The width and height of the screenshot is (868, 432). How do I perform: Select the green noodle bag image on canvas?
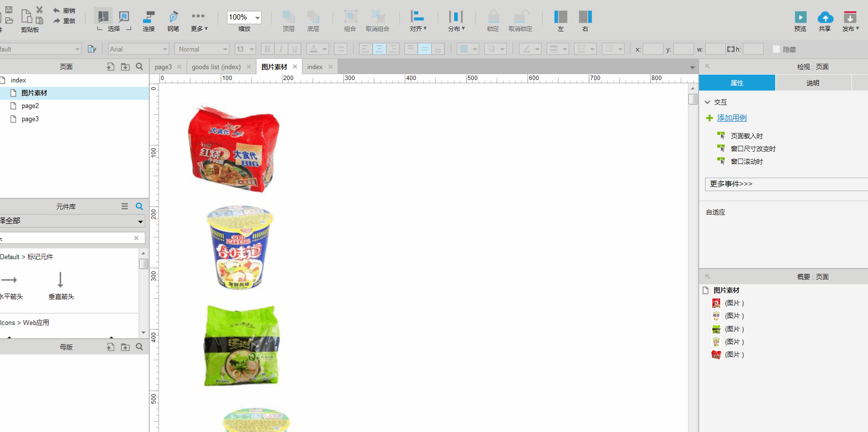click(242, 346)
